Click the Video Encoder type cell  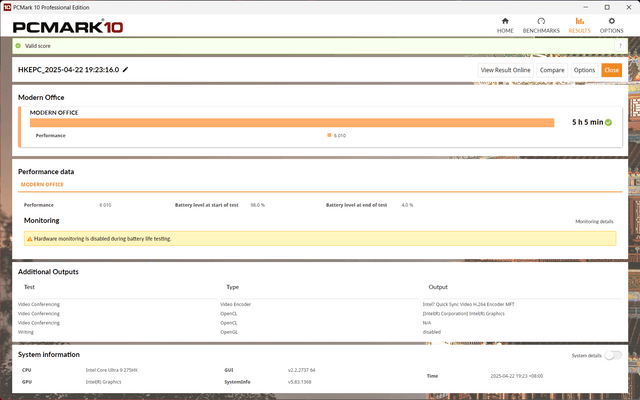click(x=236, y=304)
